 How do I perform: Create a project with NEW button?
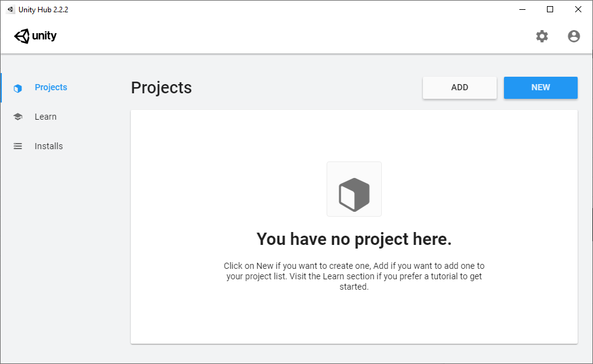pyautogui.click(x=540, y=88)
